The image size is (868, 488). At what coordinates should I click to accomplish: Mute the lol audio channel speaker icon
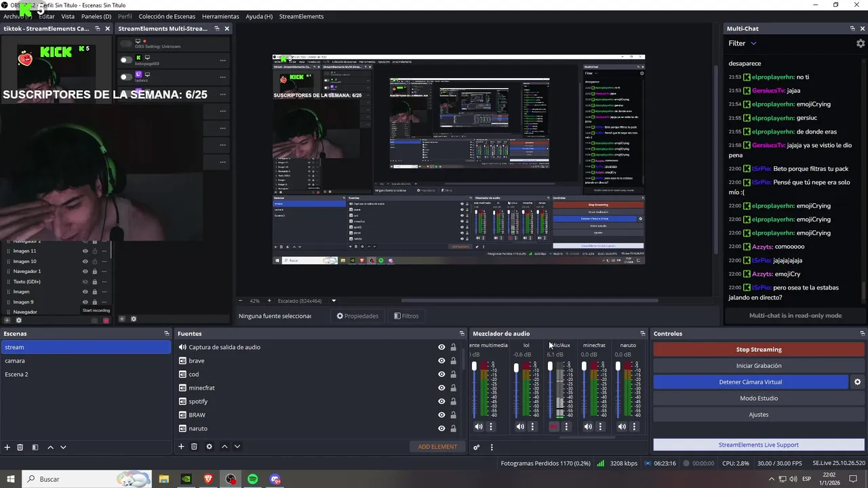pos(520,426)
